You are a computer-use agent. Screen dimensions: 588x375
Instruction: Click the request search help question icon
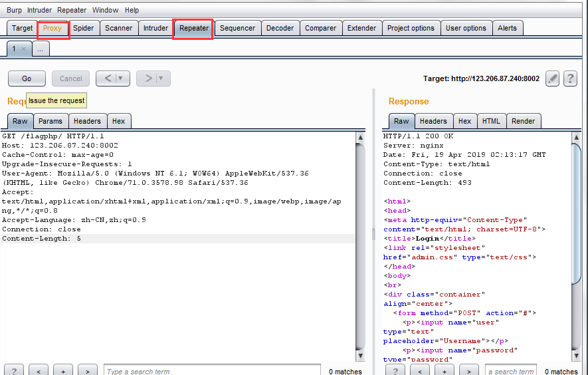[x=14, y=371]
